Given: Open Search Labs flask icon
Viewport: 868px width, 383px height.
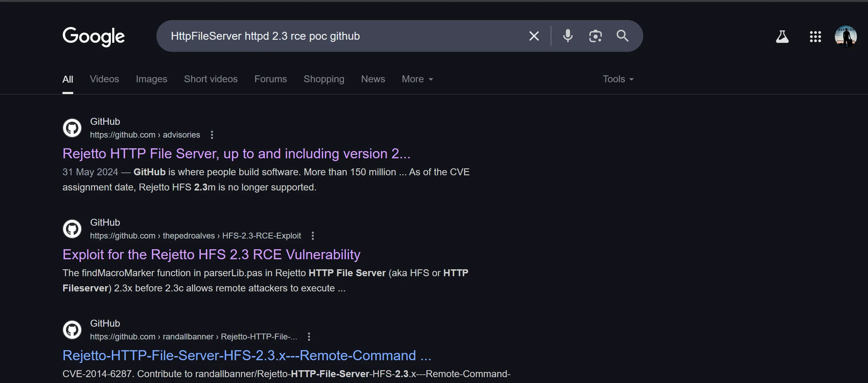Looking at the screenshot, I should click(x=782, y=36).
